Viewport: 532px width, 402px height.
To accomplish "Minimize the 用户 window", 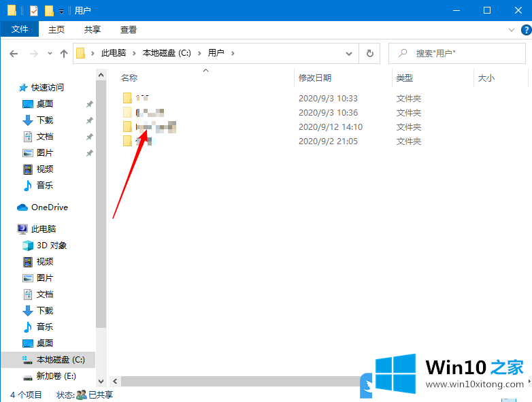I will [x=456, y=10].
